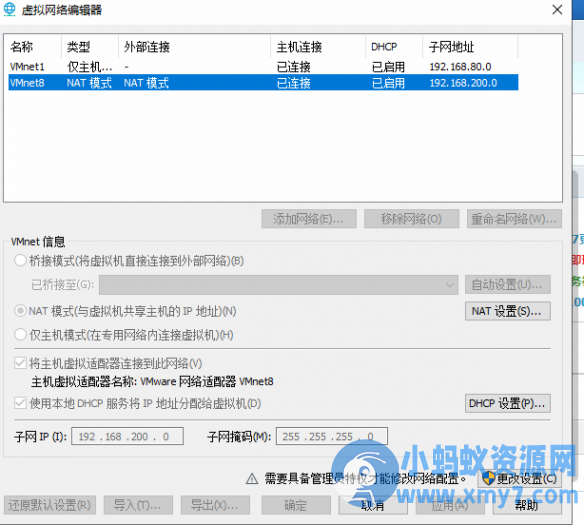Click the warning triangle icon beside the admin notice
The width and height of the screenshot is (584, 525).
point(252,478)
